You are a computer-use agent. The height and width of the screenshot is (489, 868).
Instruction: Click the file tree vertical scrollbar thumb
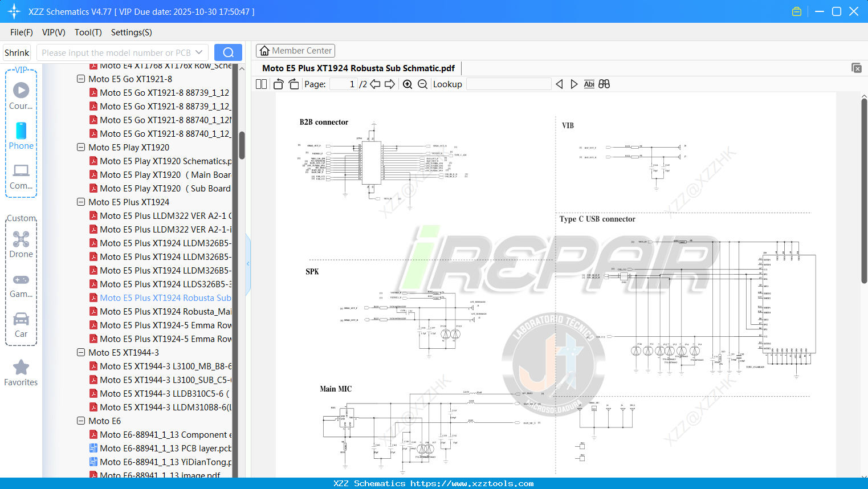click(242, 145)
